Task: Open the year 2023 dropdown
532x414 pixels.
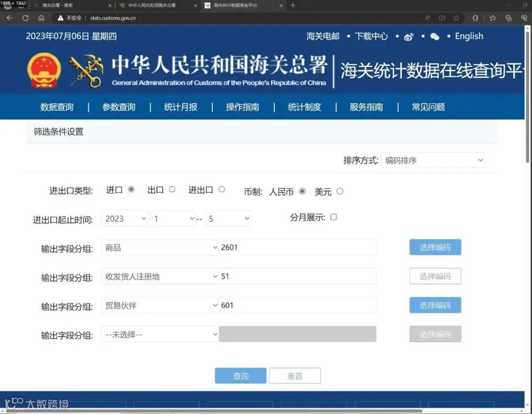Action: click(125, 218)
